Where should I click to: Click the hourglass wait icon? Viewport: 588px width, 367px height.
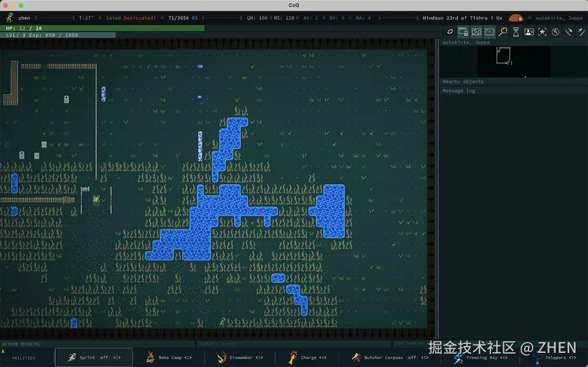pos(516,32)
